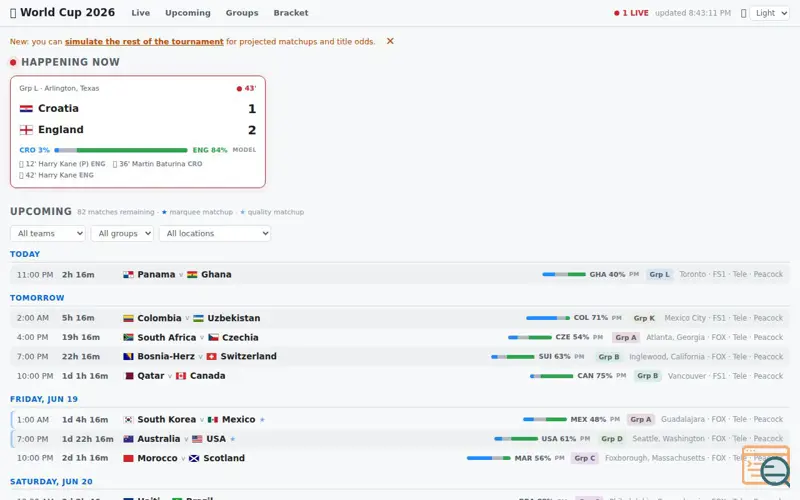The height and width of the screenshot is (500, 800).
Task: Click the Panama flag icon
Action: [x=128, y=274]
